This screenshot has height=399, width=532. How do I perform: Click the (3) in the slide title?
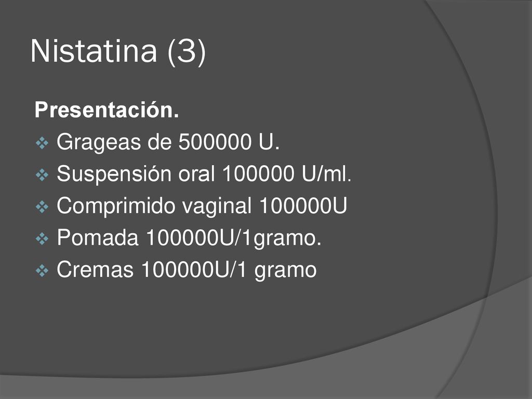click(x=187, y=52)
